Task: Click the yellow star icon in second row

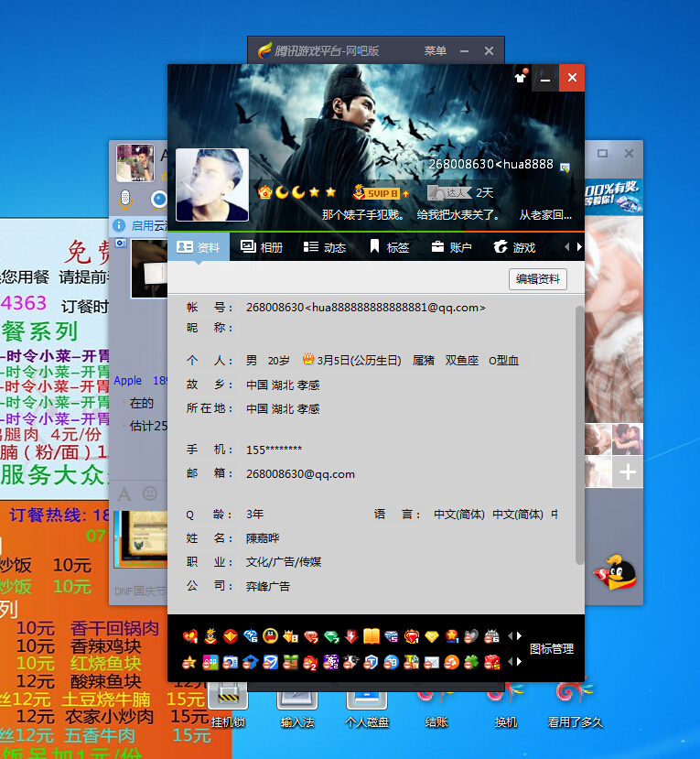Action: pyautogui.click(x=189, y=662)
